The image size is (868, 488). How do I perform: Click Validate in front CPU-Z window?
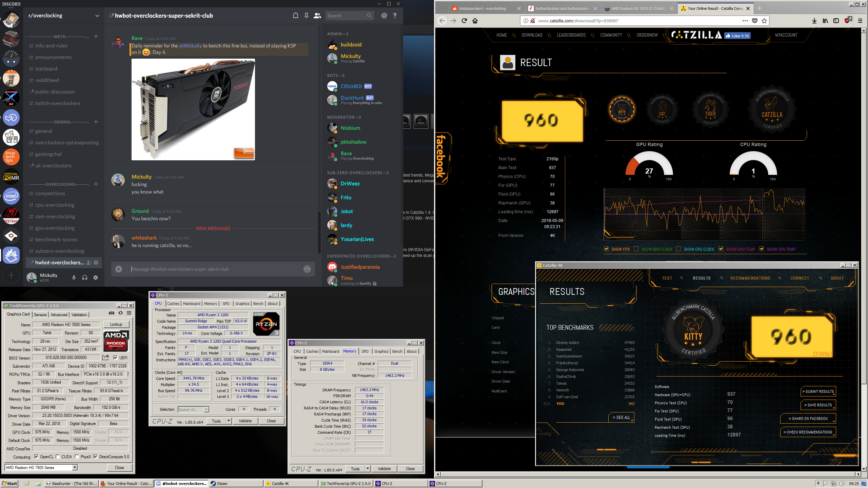click(245, 421)
